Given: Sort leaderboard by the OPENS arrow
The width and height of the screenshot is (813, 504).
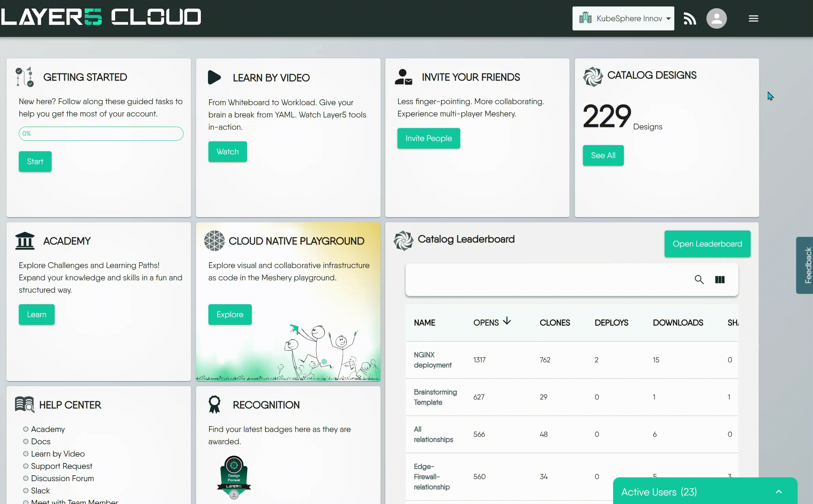Looking at the screenshot, I should pos(507,321).
